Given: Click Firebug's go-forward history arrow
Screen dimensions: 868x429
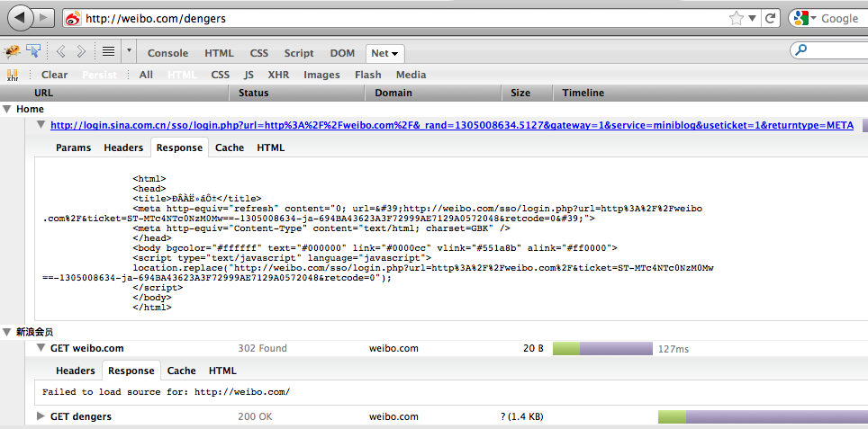Looking at the screenshot, I should [x=81, y=52].
